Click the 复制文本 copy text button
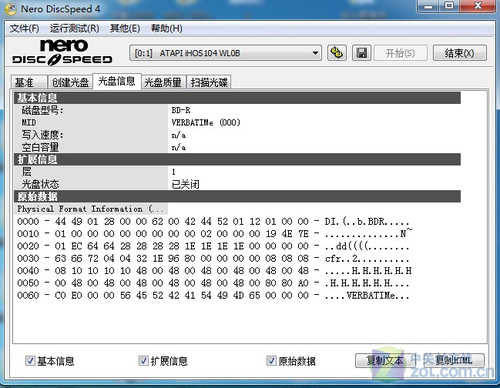Viewport: 500px width, 388px height. [x=385, y=360]
